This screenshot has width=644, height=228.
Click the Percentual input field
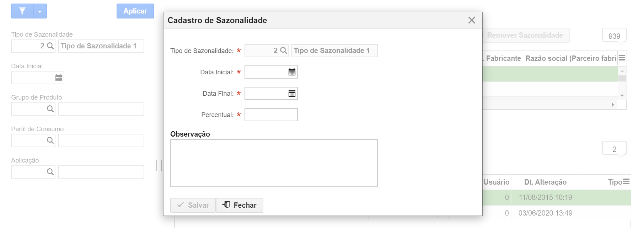(271, 115)
